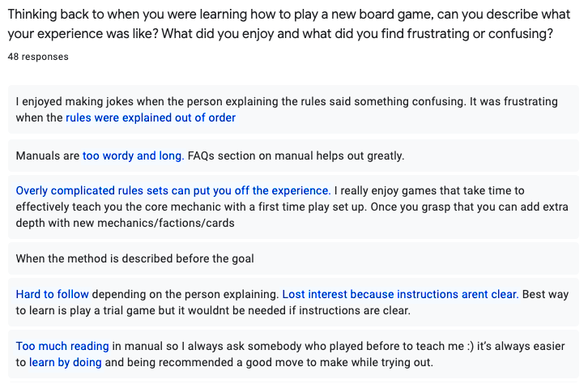Click highlighted phrase 'Too much reading'

coord(62,346)
